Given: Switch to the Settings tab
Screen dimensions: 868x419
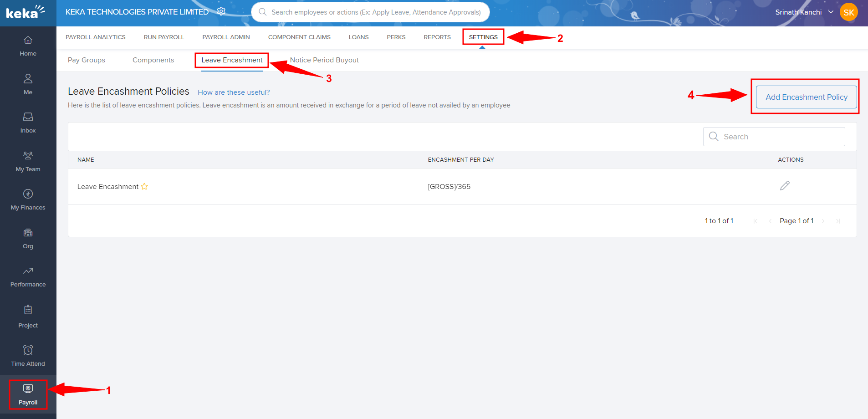Looking at the screenshot, I should coord(483,37).
